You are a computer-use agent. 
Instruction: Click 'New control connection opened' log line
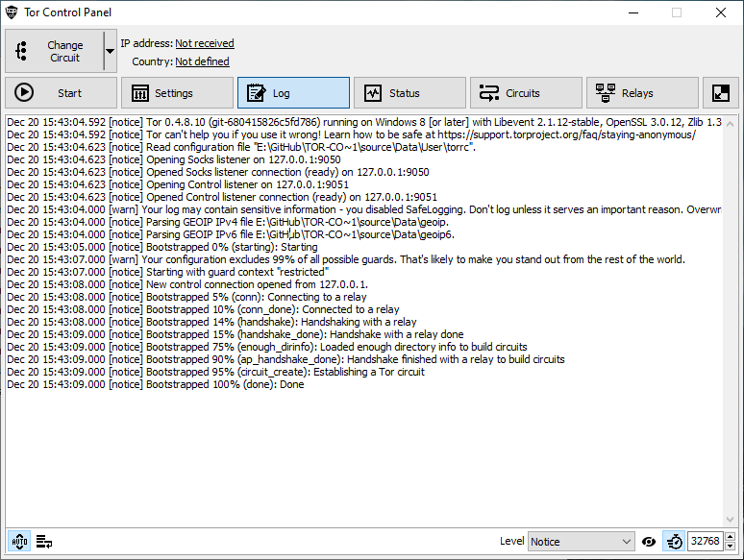coord(187,284)
